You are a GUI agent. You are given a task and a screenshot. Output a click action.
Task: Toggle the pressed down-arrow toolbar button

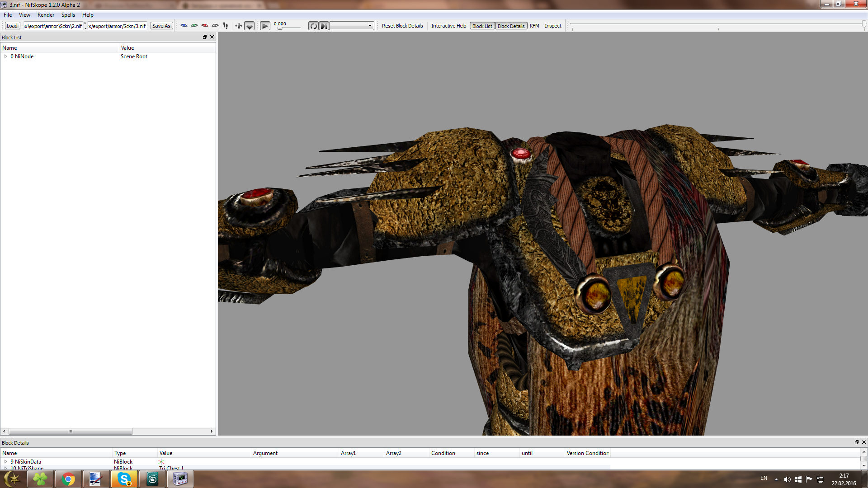coord(250,26)
